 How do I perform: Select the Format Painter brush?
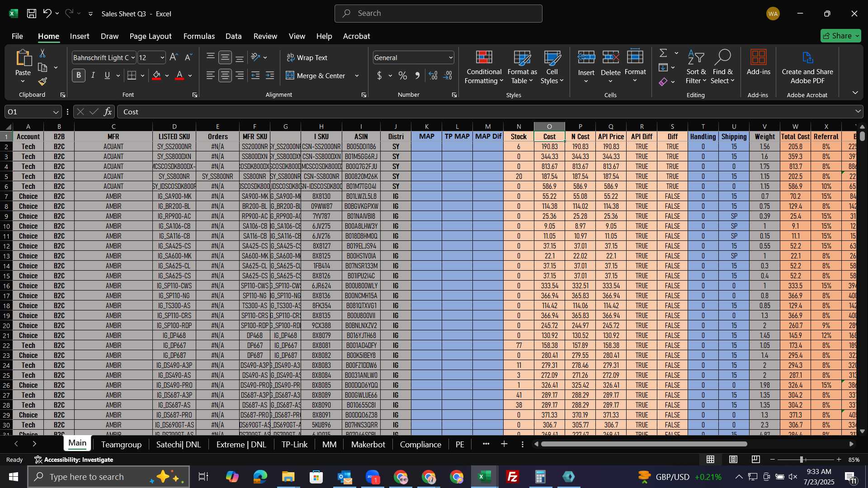42,82
